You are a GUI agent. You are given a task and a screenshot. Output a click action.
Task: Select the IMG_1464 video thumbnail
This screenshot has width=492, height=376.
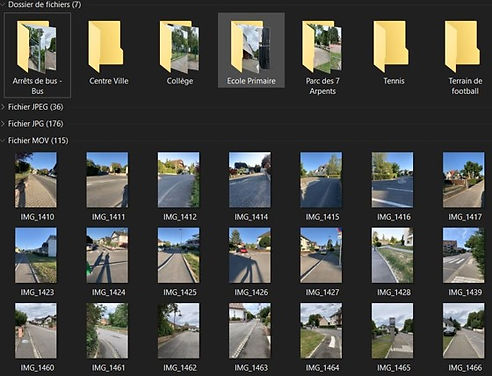click(321, 330)
